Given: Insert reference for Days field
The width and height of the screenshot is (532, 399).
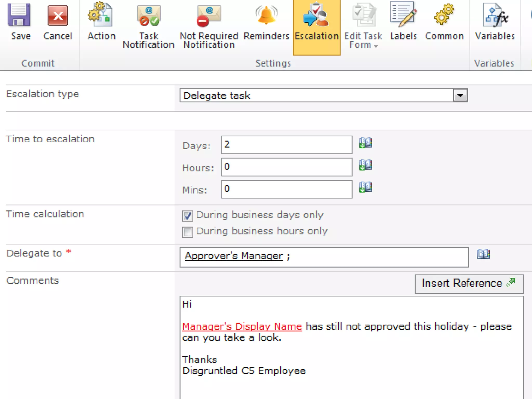Looking at the screenshot, I should tap(365, 143).
